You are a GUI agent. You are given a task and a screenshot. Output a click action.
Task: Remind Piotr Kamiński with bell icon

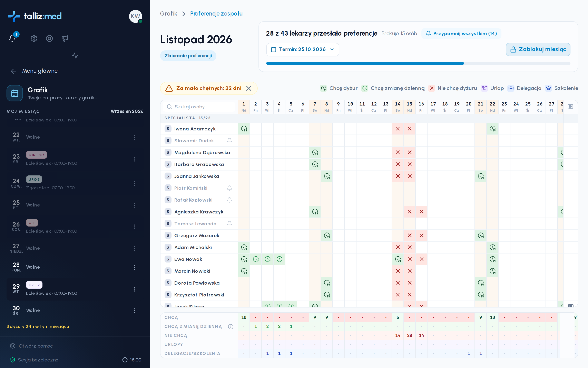click(229, 188)
